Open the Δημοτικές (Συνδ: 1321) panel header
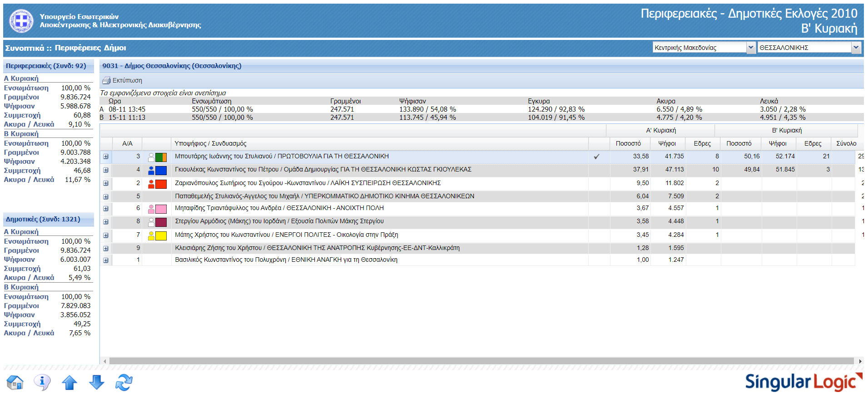Image resolution: width=868 pixels, height=397 pixels. point(43,219)
